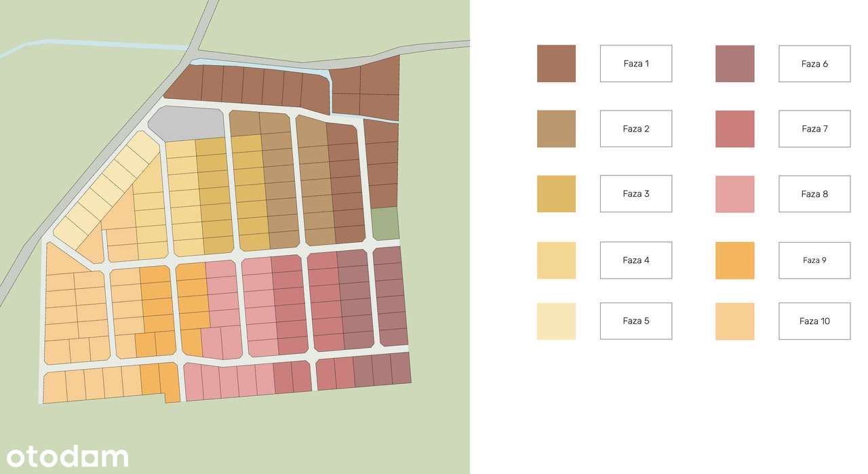868x474 pixels.
Task: Select the Faza 3 mustard color swatch
Action: (556, 194)
